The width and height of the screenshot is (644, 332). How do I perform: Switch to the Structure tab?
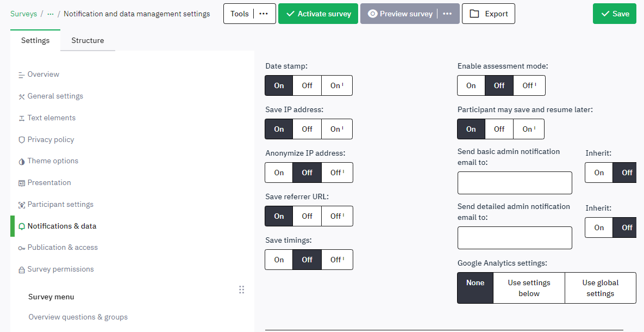point(87,40)
